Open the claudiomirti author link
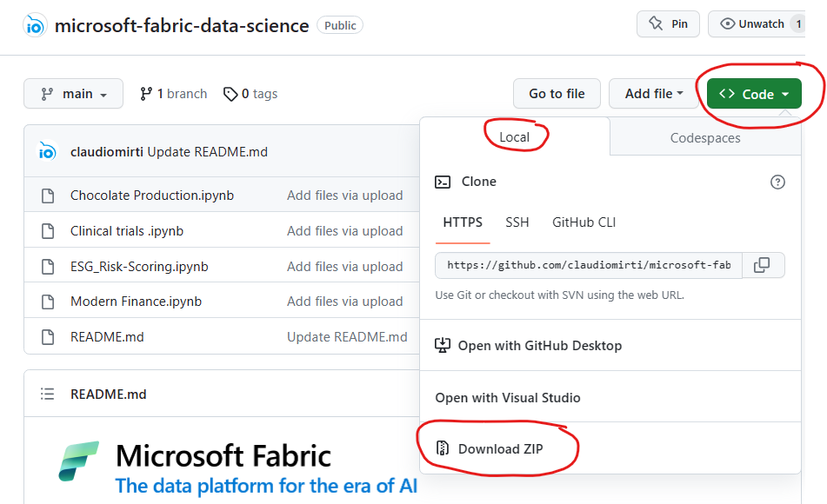The image size is (827, 504). click(x=107, y=152)
